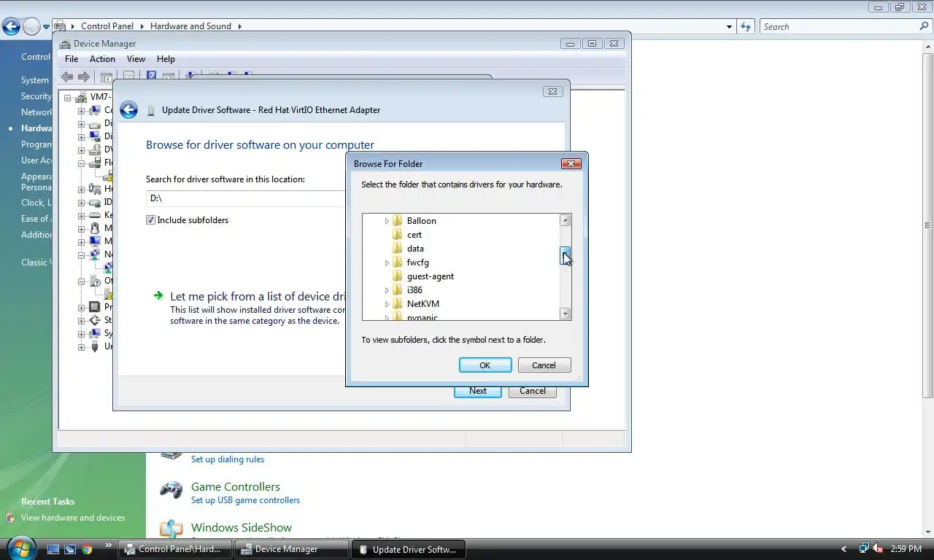This screenshot has width=934, height=560.
Task: Click the Windows SideShow icon in Control Panel
Action: (x=171, y=529)
